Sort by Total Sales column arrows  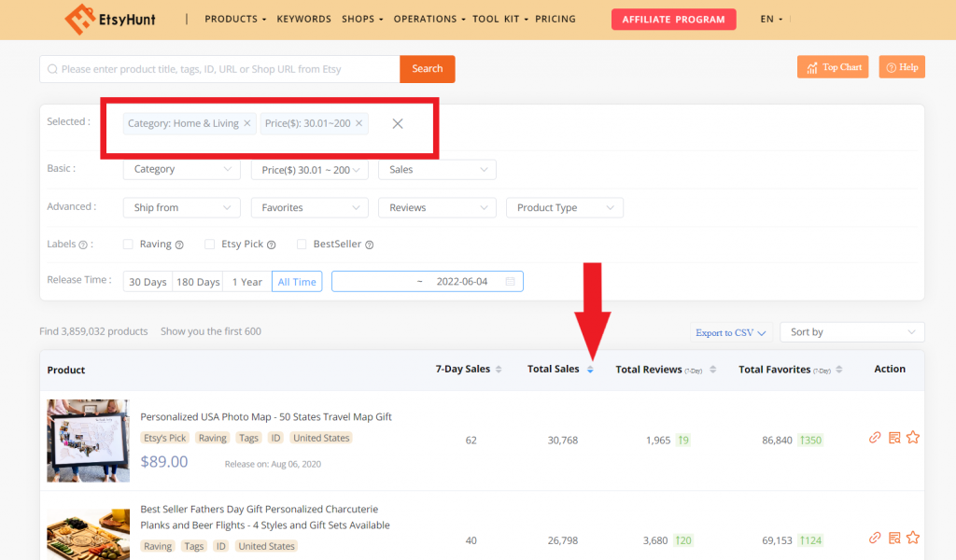590,370
